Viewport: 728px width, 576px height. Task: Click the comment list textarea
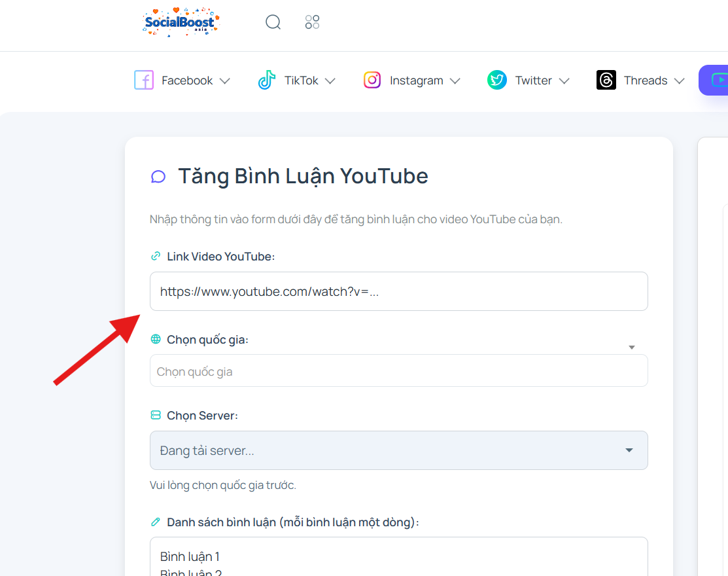click(x=399, y=556)
